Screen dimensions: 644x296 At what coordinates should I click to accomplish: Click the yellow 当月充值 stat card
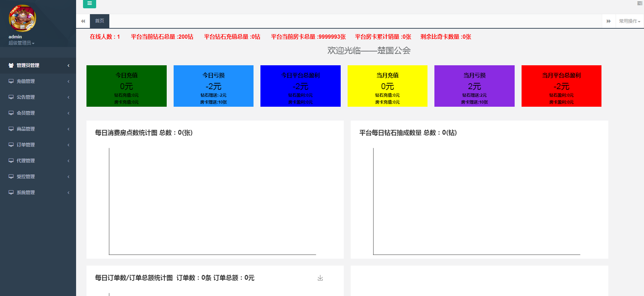(x=387, y=86)
